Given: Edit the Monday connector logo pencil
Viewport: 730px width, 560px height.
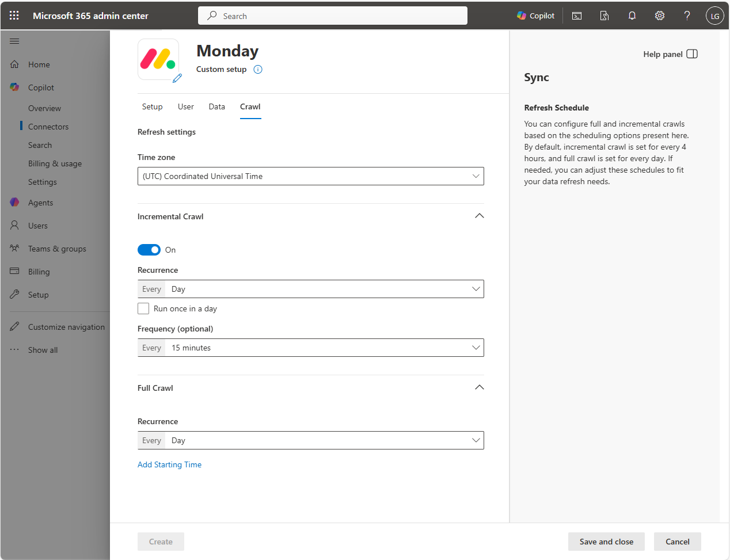Looking at the screenshot, I should (177, 78).
